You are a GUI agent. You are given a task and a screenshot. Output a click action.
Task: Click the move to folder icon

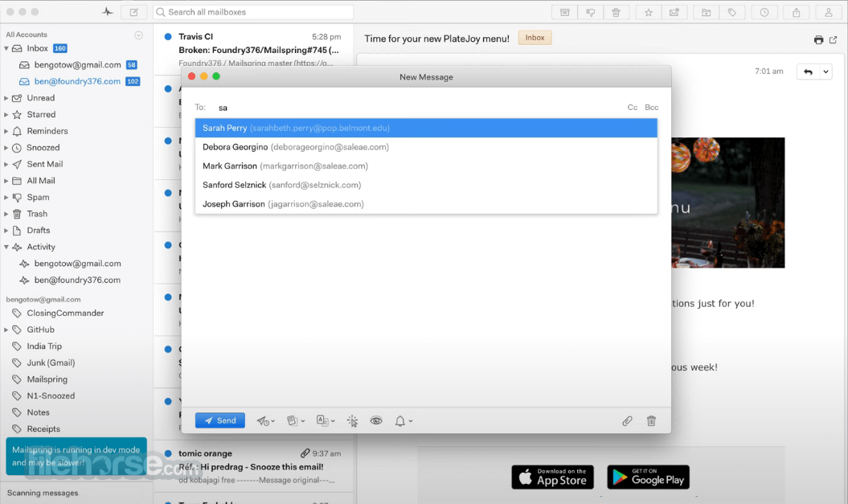click(x=707, y=12)
